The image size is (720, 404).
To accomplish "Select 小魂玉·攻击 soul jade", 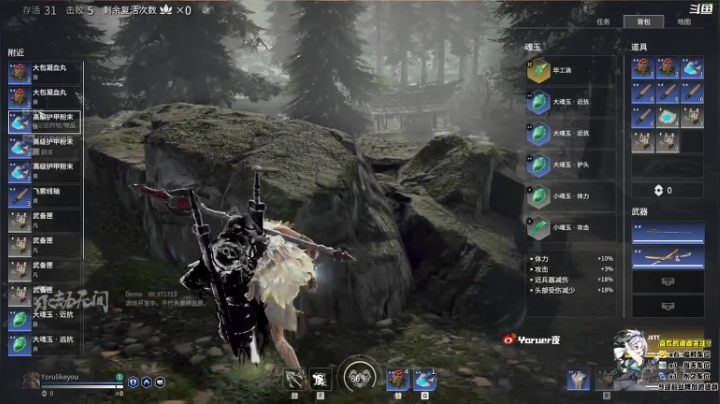I will tap(570, 227).
